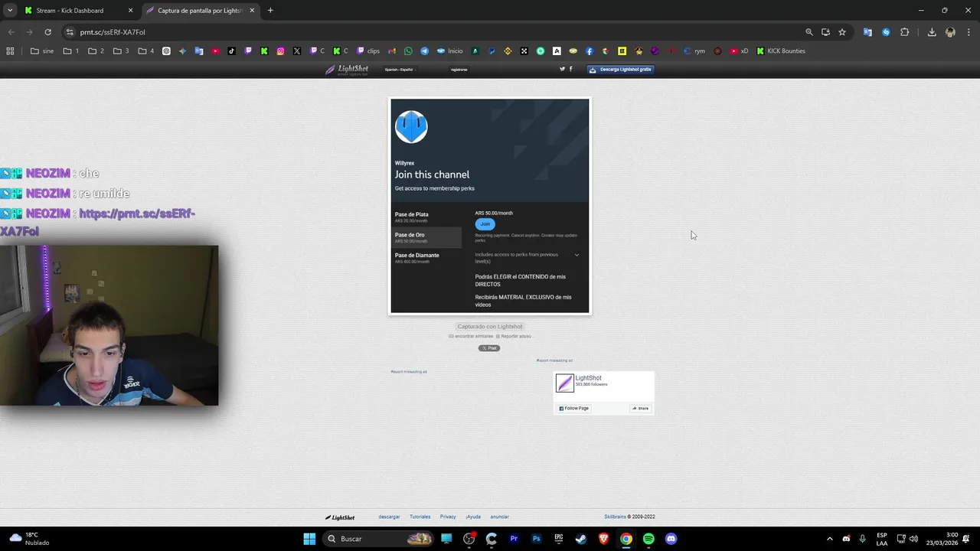Open the zoom magnifier icon in address bar
Image resolution: width=980 pixels, height=551 pixels.
pos(809,32)
